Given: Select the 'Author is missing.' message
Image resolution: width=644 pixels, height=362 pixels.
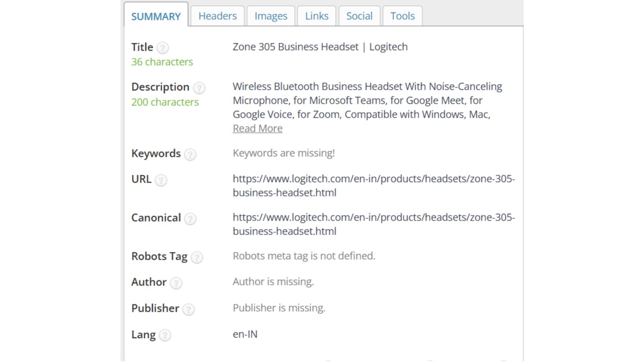Looking at the screenshot, I should [x=273, y=282].
